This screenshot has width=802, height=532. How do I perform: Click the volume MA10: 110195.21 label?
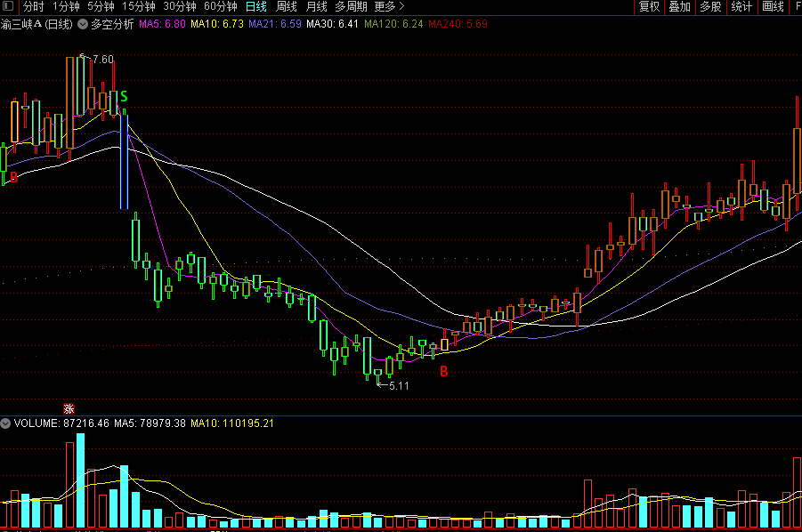pyautogui.click(x=232, y=423)
